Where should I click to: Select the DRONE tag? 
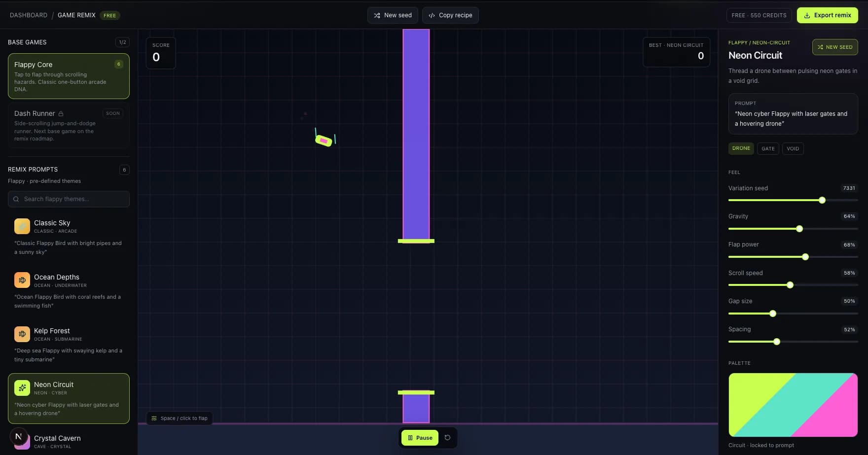click(x=741, y=148)
